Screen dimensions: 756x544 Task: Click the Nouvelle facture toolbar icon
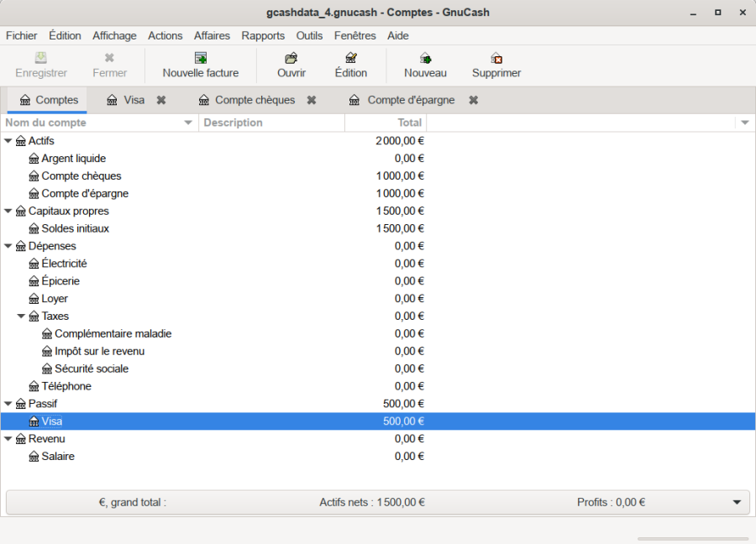pyautogui.click(x=201, y=59)
